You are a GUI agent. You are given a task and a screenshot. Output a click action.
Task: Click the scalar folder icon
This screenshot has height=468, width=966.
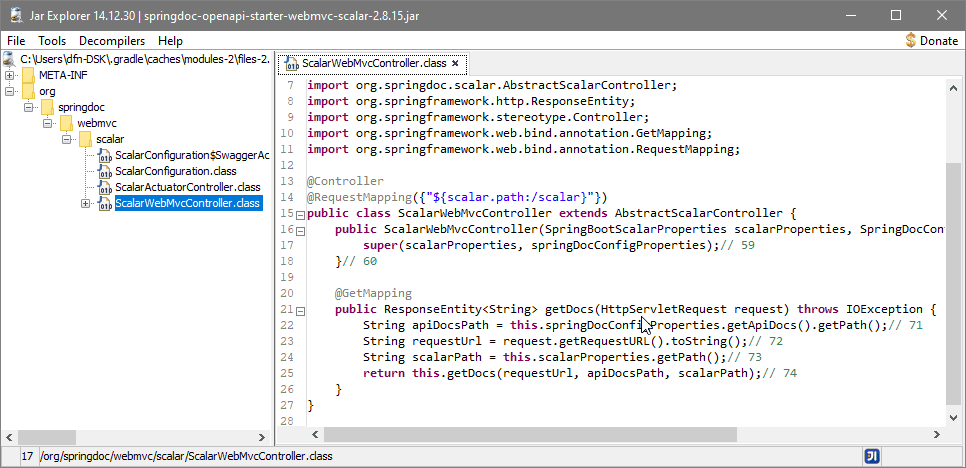[x=86, y=139]
